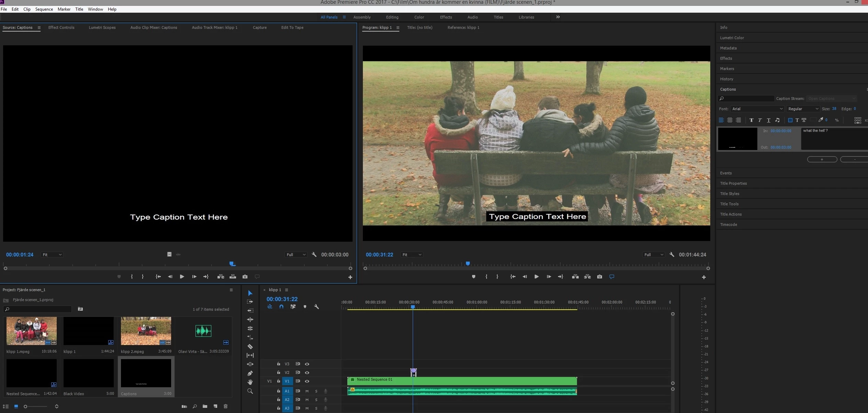868x413 pixels.
Task: Select the Pen tool in tools panel
Action: click(250, 373)
